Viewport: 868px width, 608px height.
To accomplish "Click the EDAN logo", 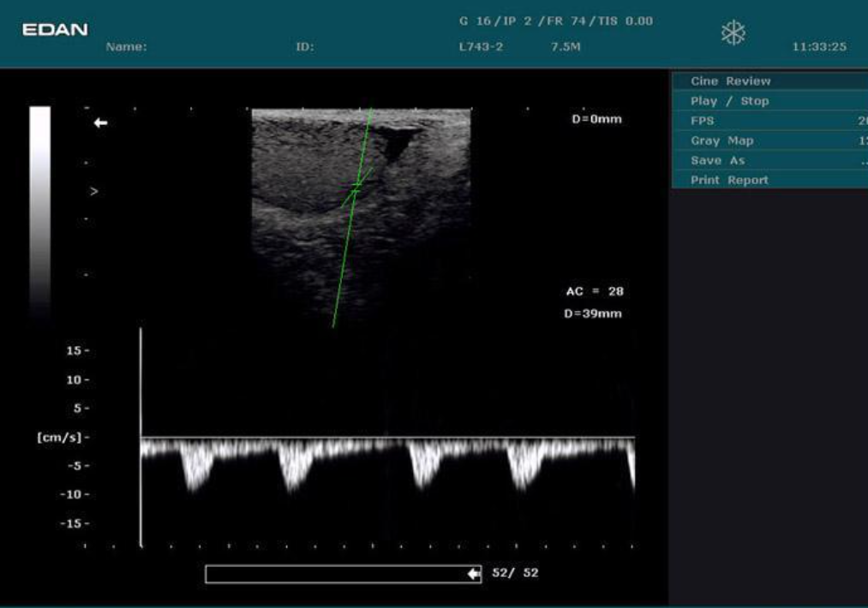I will click(55, 30).
